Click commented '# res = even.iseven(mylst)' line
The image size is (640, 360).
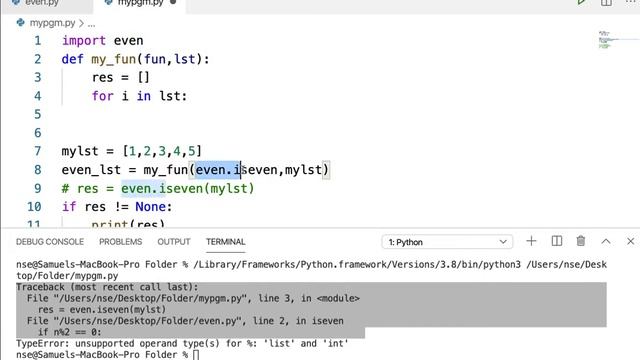[x=158, y=189]
